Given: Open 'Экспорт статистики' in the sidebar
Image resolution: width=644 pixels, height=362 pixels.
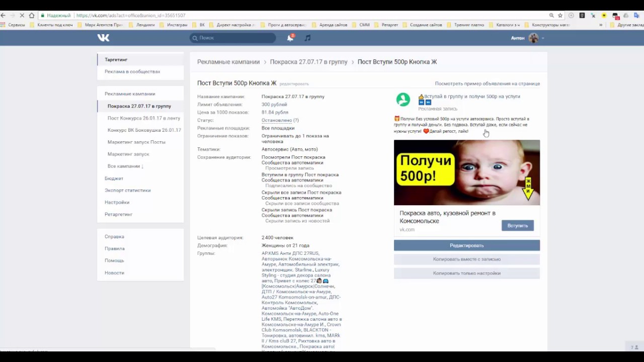Looking at the screenshot, I should point(127,190).
